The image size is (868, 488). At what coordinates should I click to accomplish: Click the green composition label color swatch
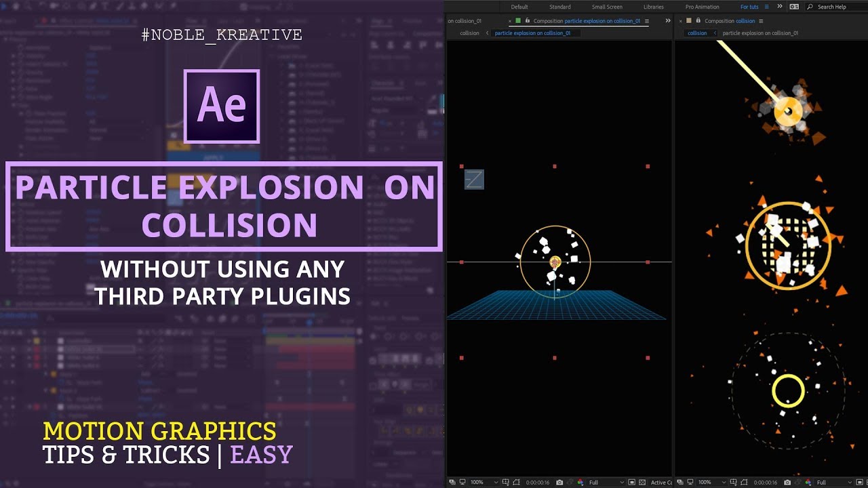point(518,21)
